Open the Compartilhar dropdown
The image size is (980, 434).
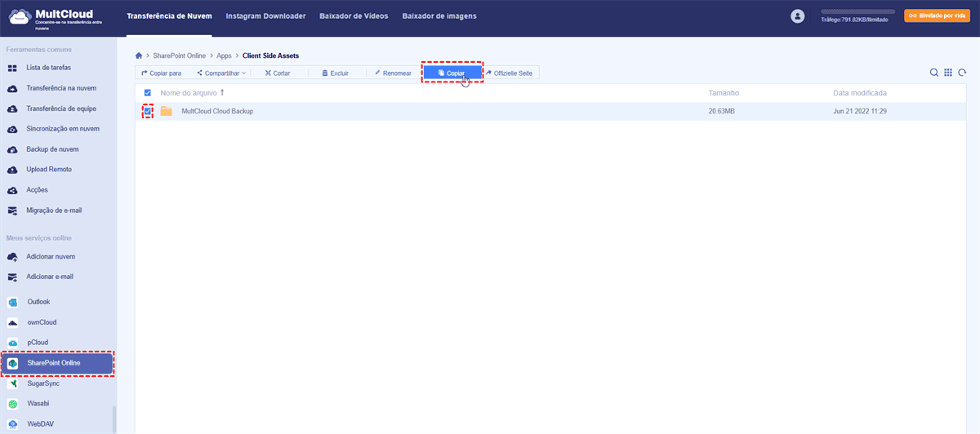(221, 73)
